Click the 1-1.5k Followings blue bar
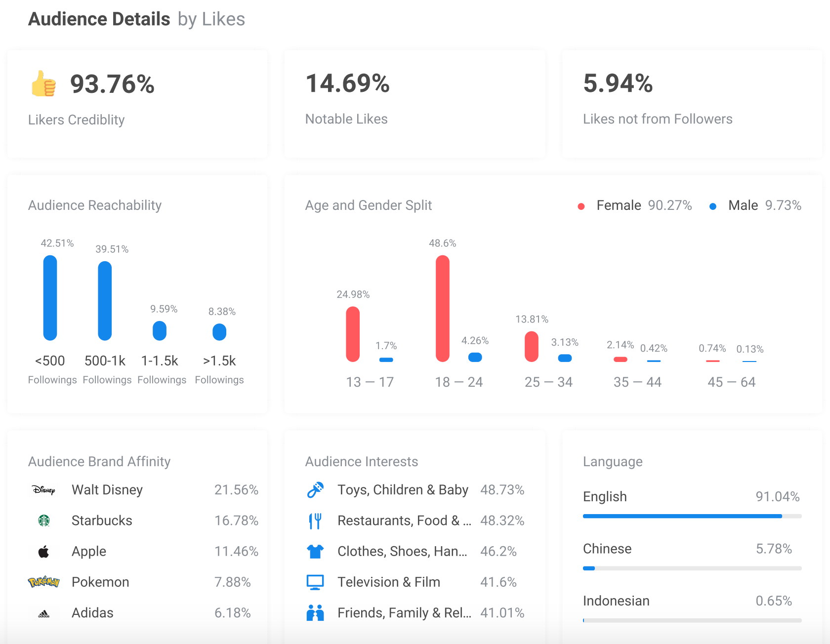This screenshot has width=830, height=644. tap(160, 331)
